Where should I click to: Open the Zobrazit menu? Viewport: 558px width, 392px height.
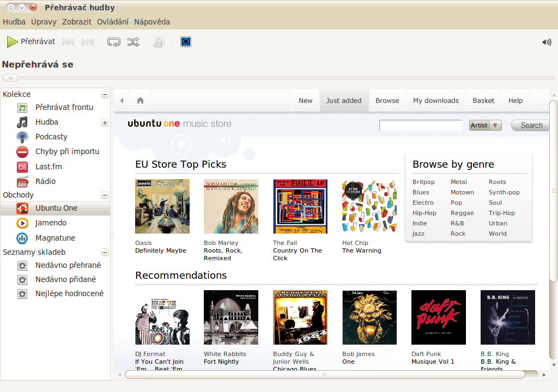click(x=77, y=22)
